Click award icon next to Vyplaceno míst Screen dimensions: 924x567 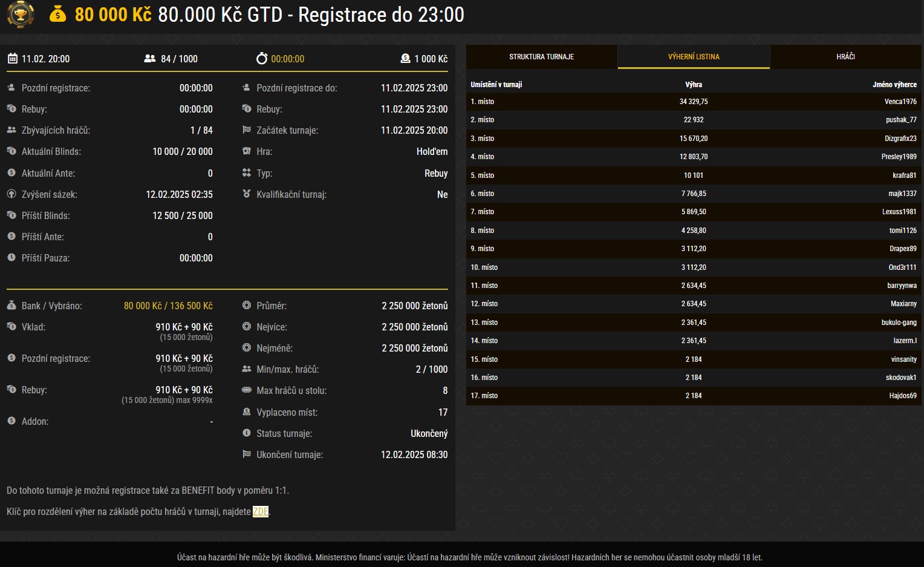tap(246, 412)
